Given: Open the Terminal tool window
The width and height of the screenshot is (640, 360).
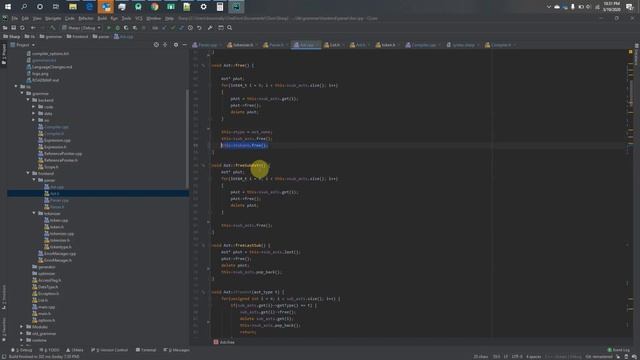Looking at the screenshot, I should tap(146, 350).
